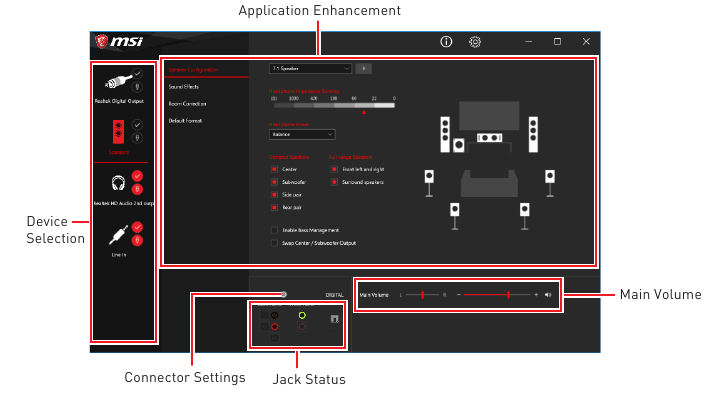Screen dimensions: 718x393
Task: Click the L/R balance slider handle
Action: click(423, 295)
